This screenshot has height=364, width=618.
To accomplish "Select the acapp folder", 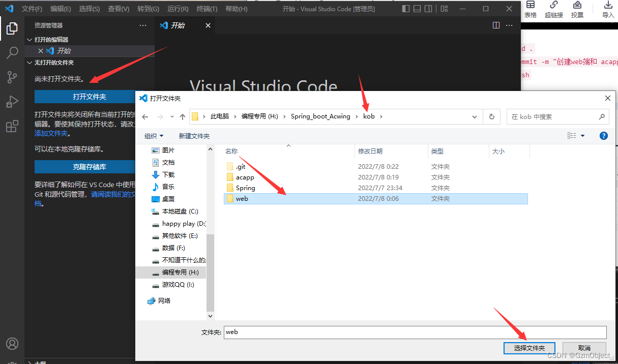I will tap(245, 177).
